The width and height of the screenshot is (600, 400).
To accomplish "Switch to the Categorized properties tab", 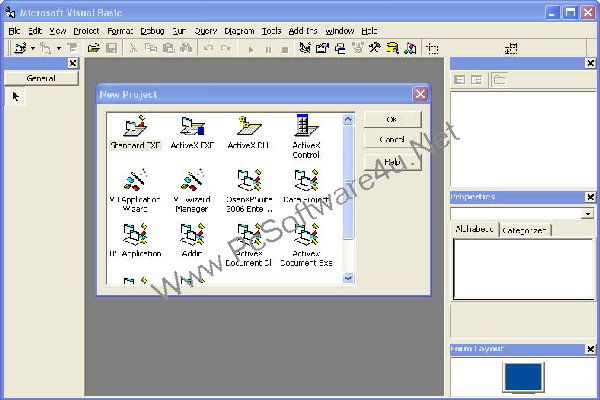I will pos(524,230).
